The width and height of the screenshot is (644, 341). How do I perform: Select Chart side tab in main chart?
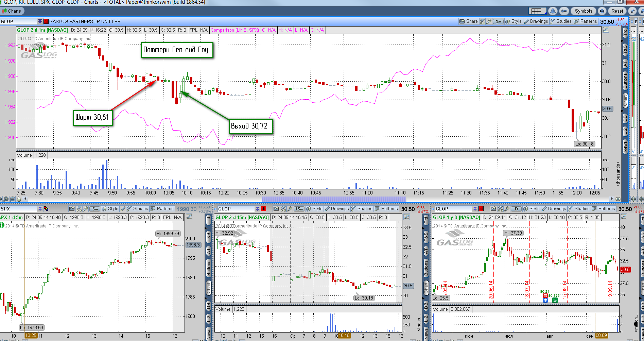pyautogui.click(x=625, y=101)
